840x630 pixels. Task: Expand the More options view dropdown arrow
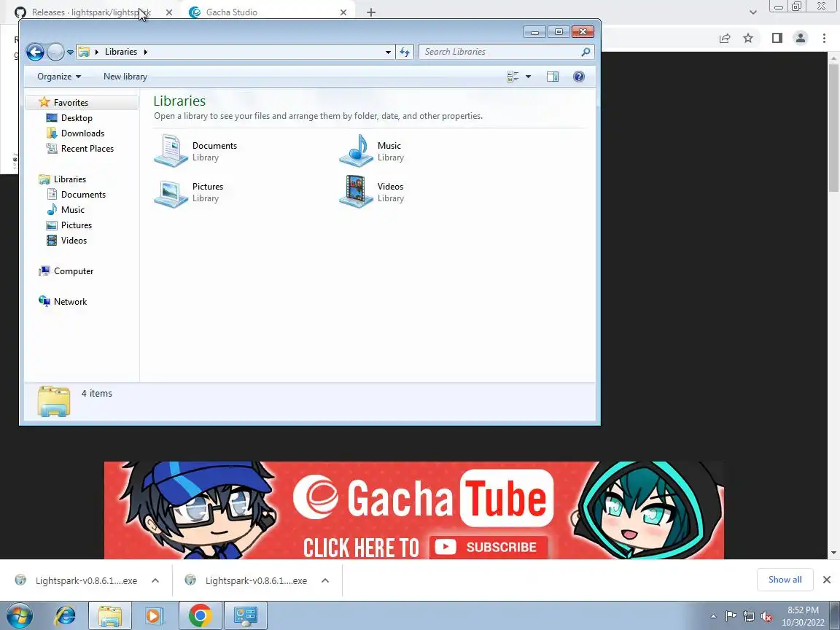pyautogui.click(x=528, y=77)
